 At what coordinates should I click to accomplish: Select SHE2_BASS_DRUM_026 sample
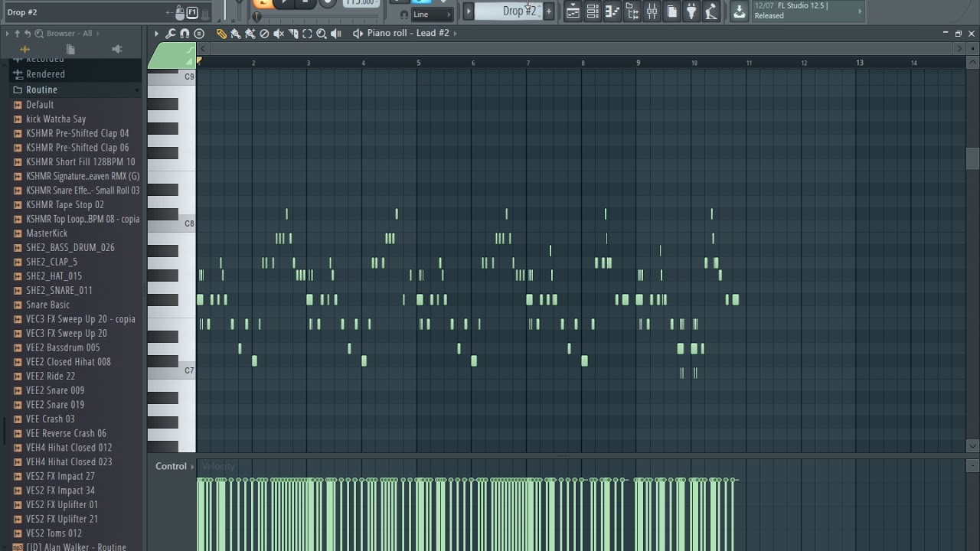[75, 247]
